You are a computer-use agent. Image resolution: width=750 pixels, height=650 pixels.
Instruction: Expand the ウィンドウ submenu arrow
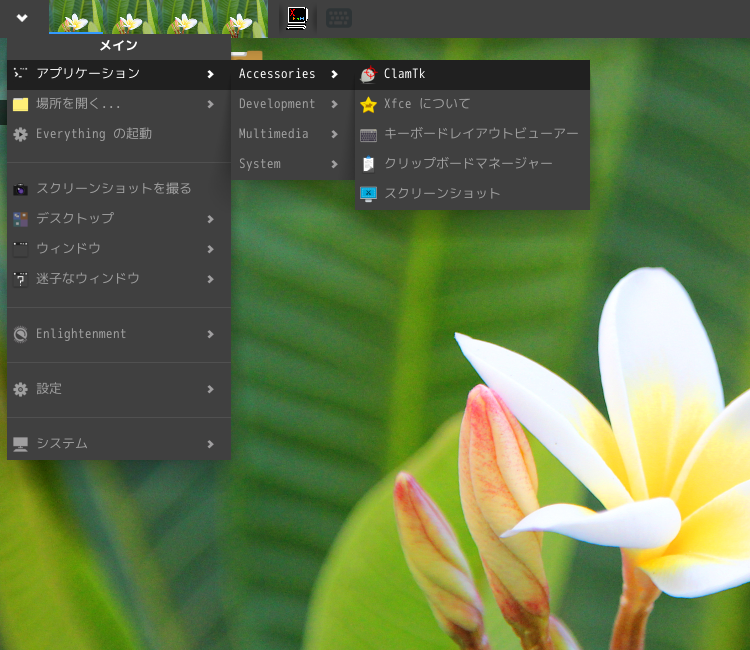pyautogui.click(x=210, y=249)
